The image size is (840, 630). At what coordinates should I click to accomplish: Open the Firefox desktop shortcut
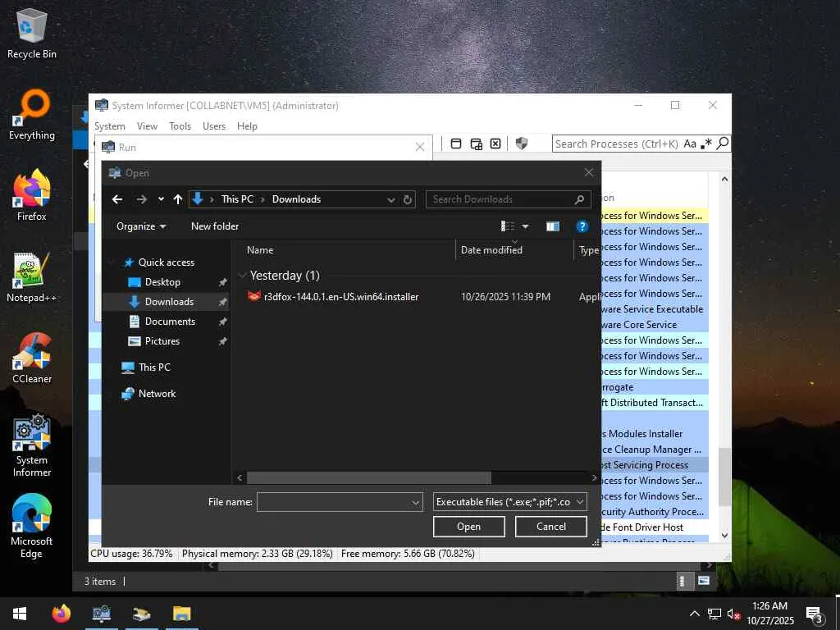[32, 195]
